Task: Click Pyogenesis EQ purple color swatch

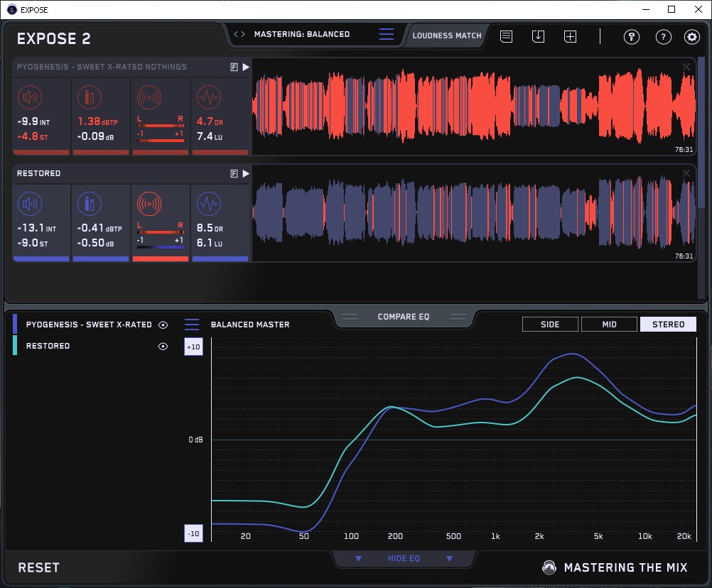Action: (15, 324)
